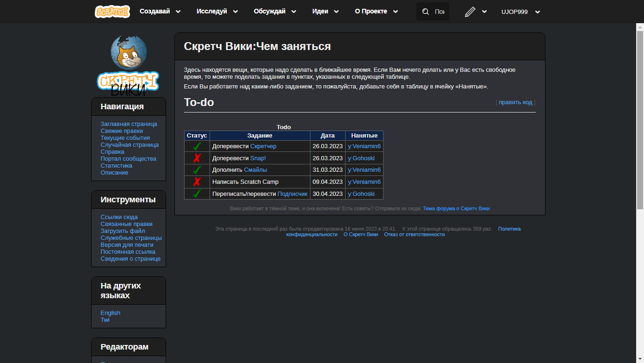Click the search magnifier icon
The height and width of the screenshot is (363, 644).
click(426, 12)
